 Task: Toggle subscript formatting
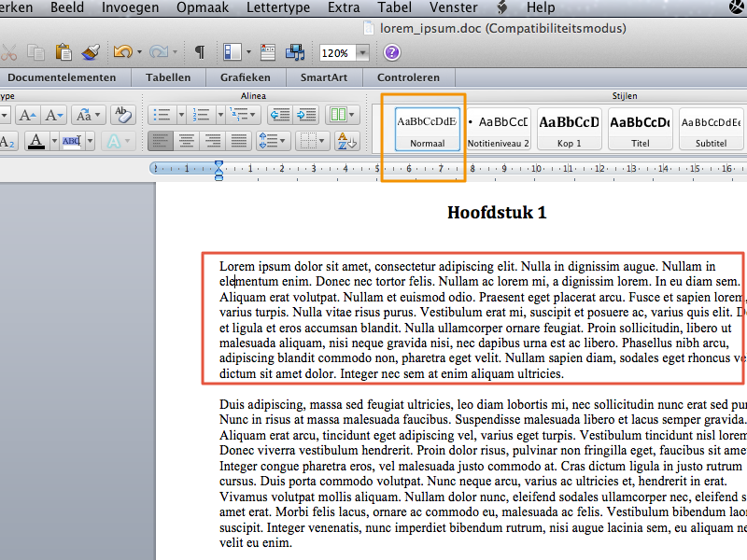(7, 142)
